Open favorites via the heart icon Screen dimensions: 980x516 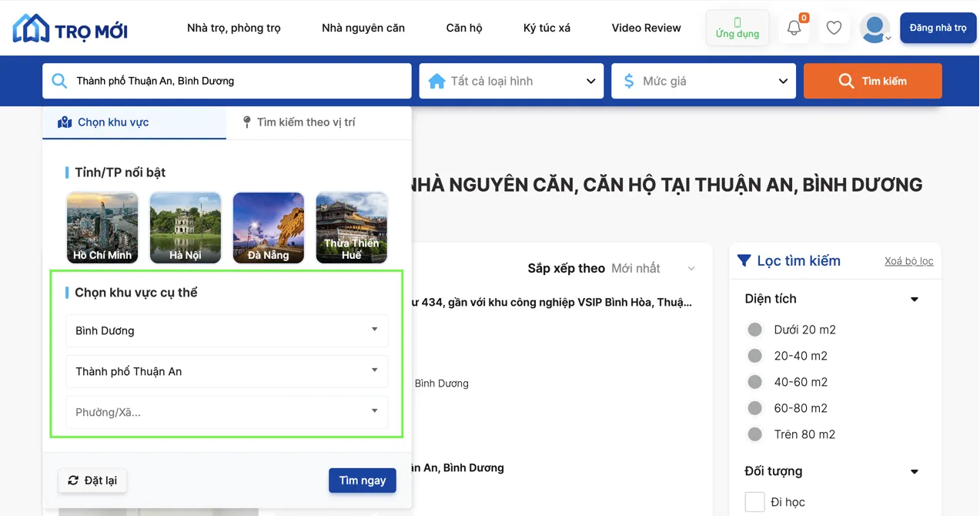(x=834, y=28)
